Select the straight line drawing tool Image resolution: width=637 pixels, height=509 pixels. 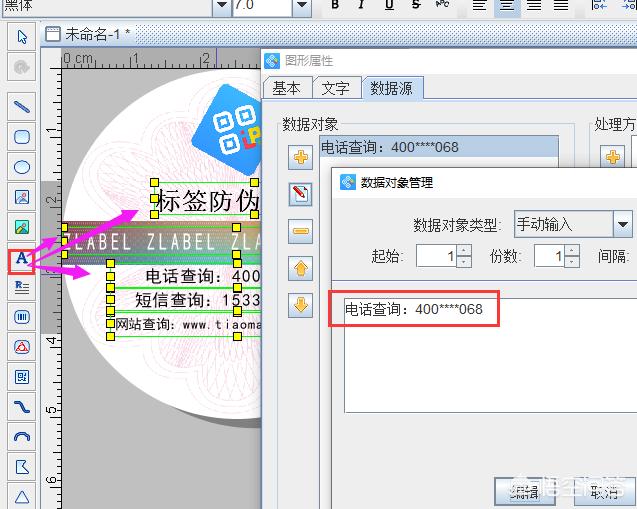pos(22,107)
